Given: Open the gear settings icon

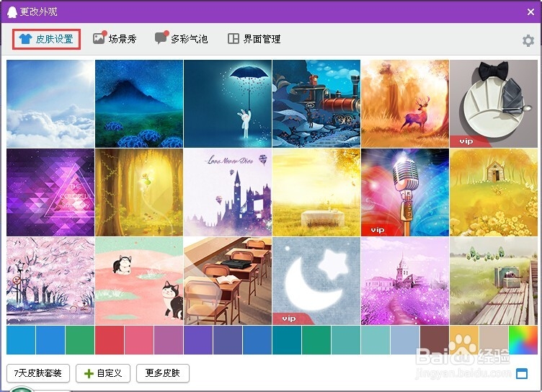Looking at the screenshot, I should [x=528, y=40].
